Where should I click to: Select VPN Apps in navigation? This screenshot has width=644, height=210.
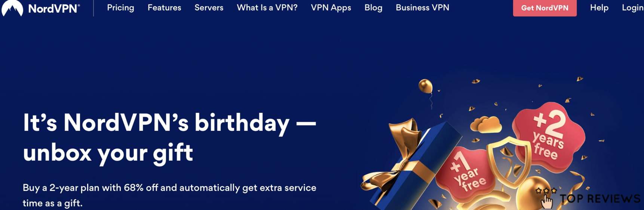click(x=331, y=8)
